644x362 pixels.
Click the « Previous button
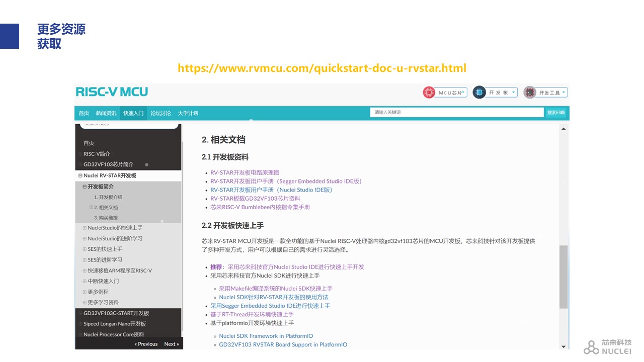coord(146,344)
